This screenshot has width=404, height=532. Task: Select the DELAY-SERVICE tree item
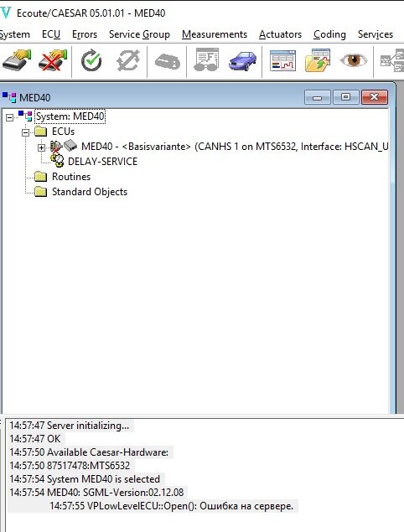click(x=102, y=162)
